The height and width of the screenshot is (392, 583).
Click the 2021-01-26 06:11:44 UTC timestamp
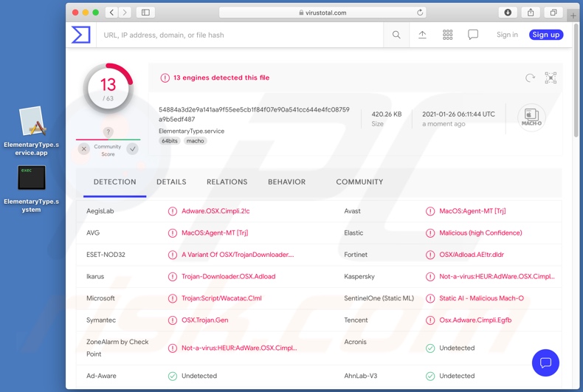pos(458,114)
